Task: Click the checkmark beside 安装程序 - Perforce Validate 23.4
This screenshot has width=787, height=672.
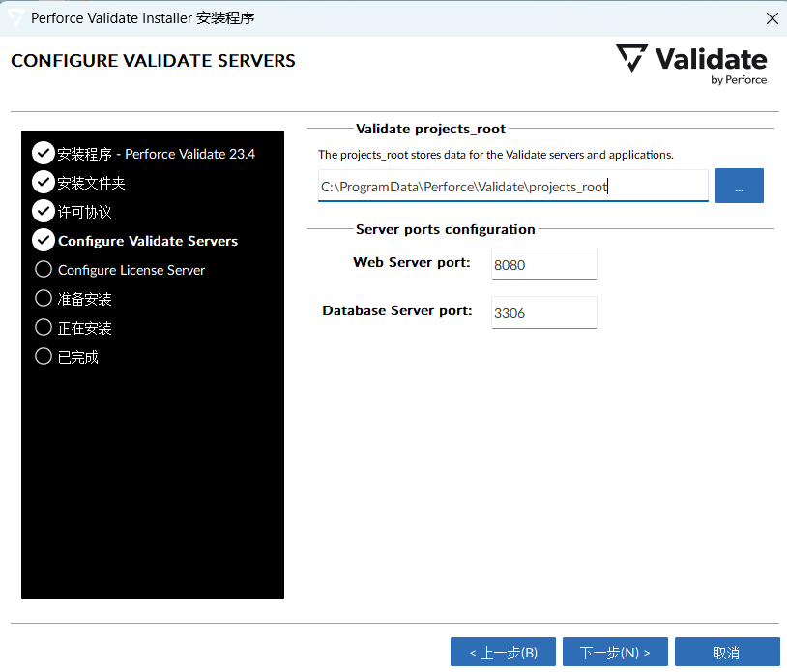Action: [x=43, y=153]
